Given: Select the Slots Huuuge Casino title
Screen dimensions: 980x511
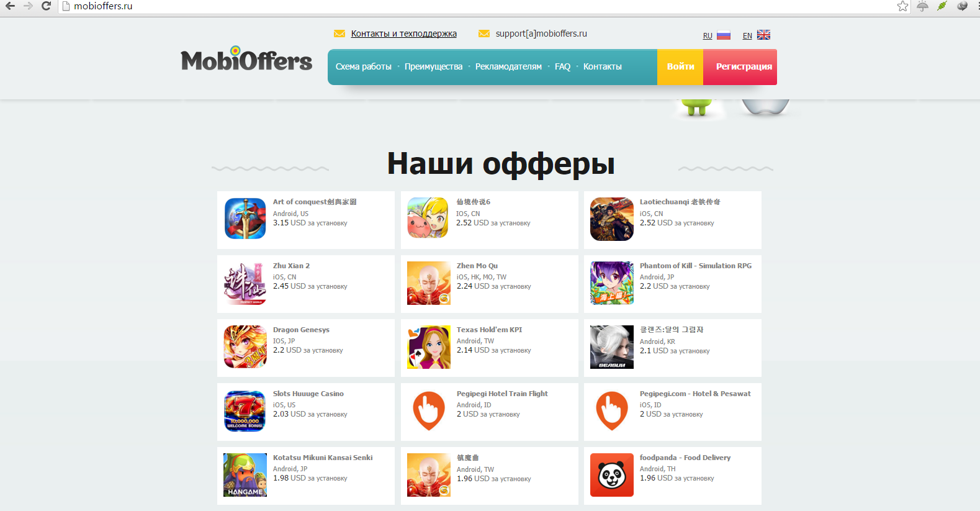Looking at the screenshot, I should pyautogui.click(x=308, y=394).
